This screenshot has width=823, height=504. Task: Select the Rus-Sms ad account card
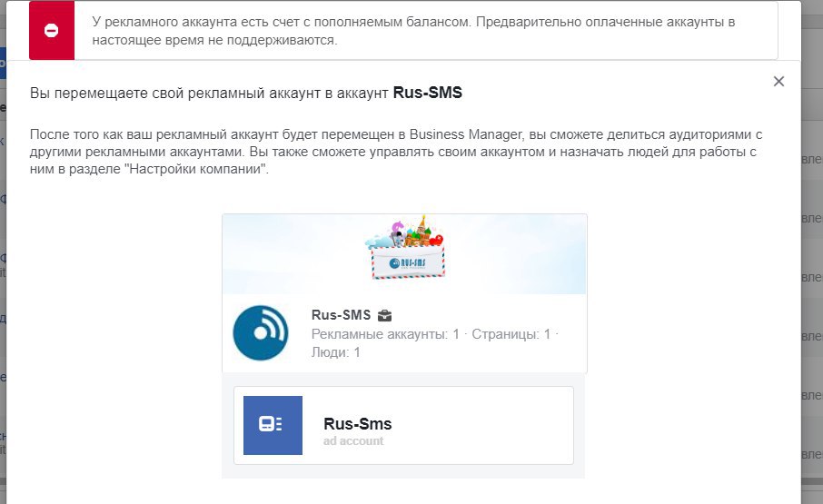pyautogui.click(x=403, y=425)
